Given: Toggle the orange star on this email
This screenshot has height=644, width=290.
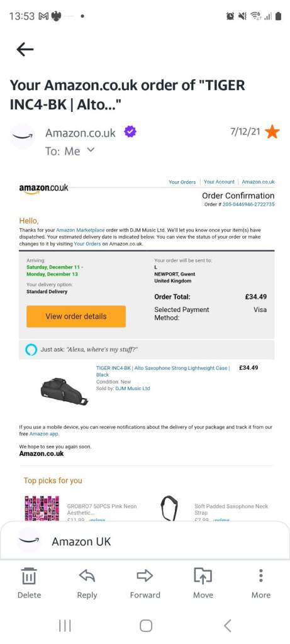Looking at the screenshot, I should (272, 132).
